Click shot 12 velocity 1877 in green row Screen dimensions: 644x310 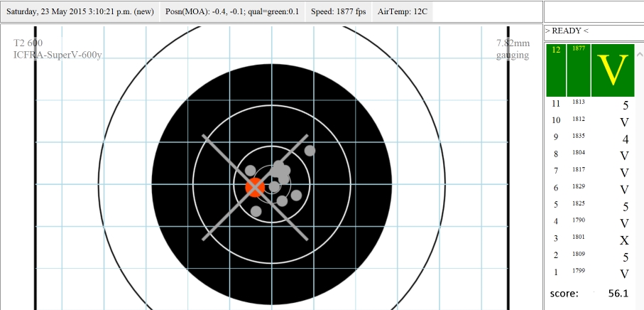point(579,70)
